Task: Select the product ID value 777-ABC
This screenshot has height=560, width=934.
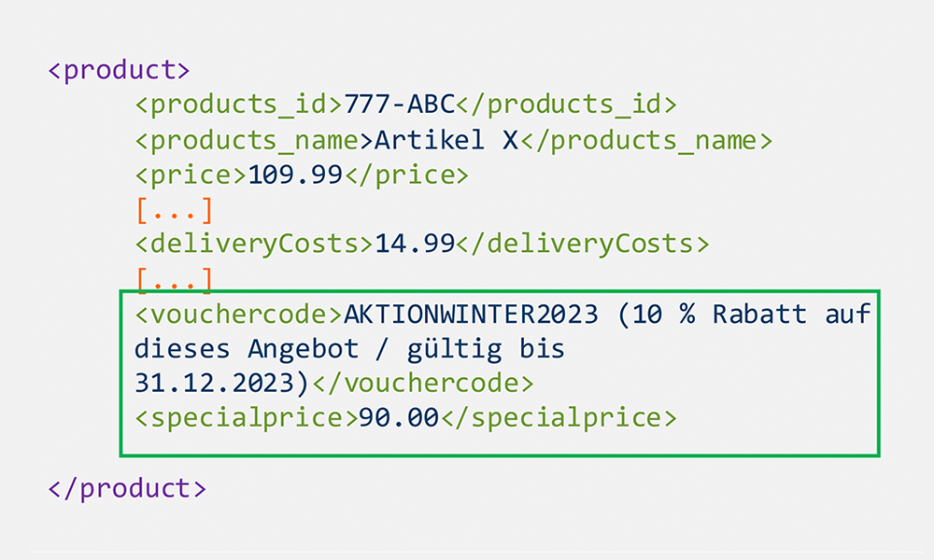Action: pos(400,105)
